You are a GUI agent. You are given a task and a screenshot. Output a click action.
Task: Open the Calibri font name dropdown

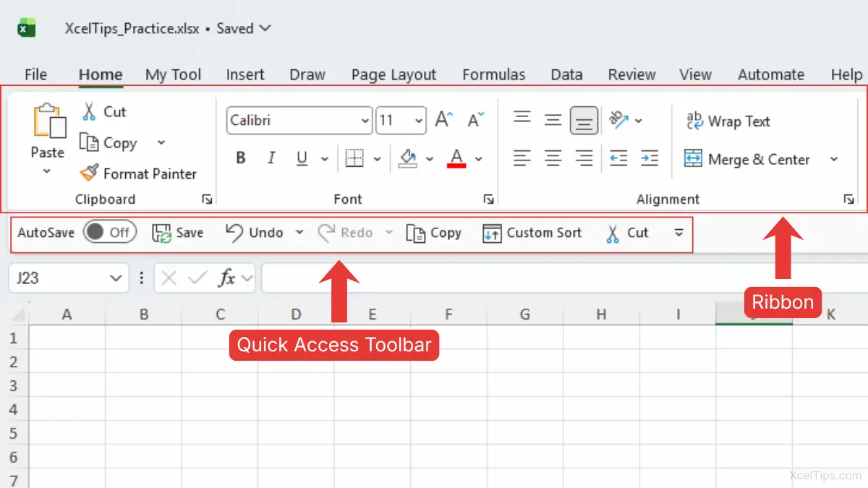pos(365,121)
